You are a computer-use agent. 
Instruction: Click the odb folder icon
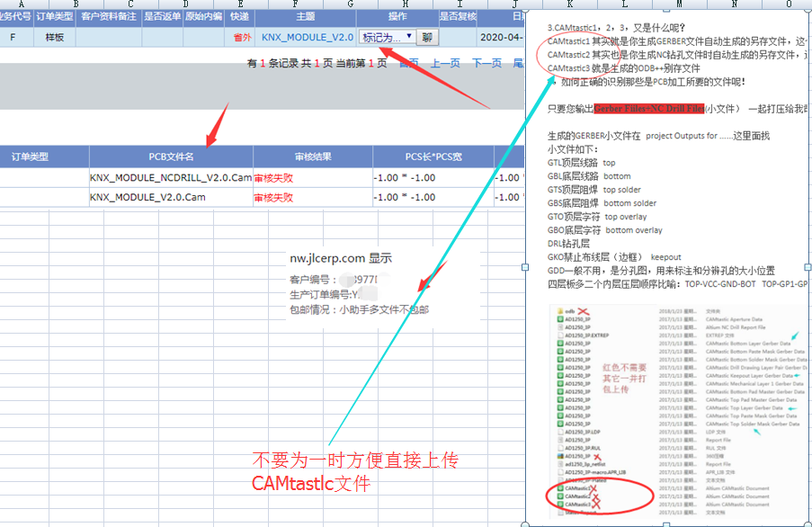[x=559, y=311]
